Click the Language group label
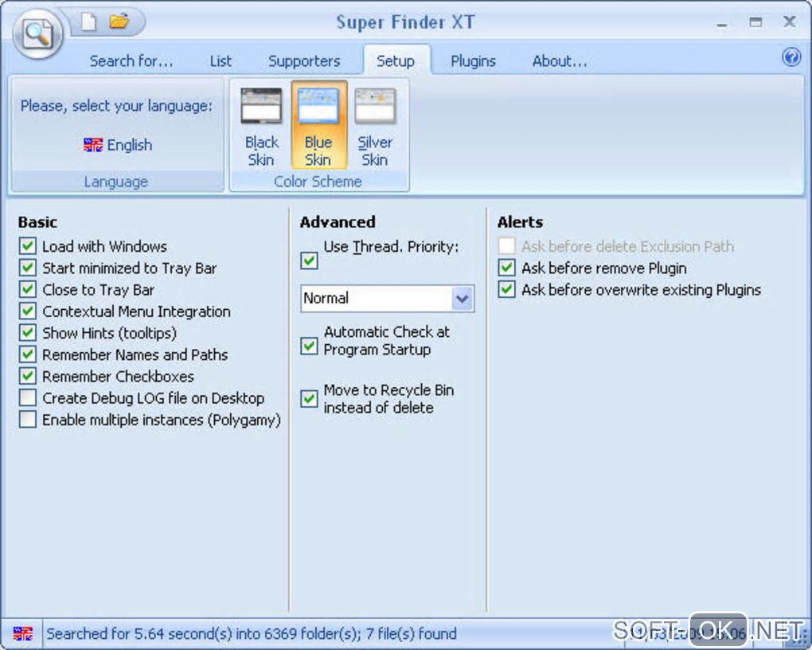This screenshot has height=650, width=812. point(116,182)
